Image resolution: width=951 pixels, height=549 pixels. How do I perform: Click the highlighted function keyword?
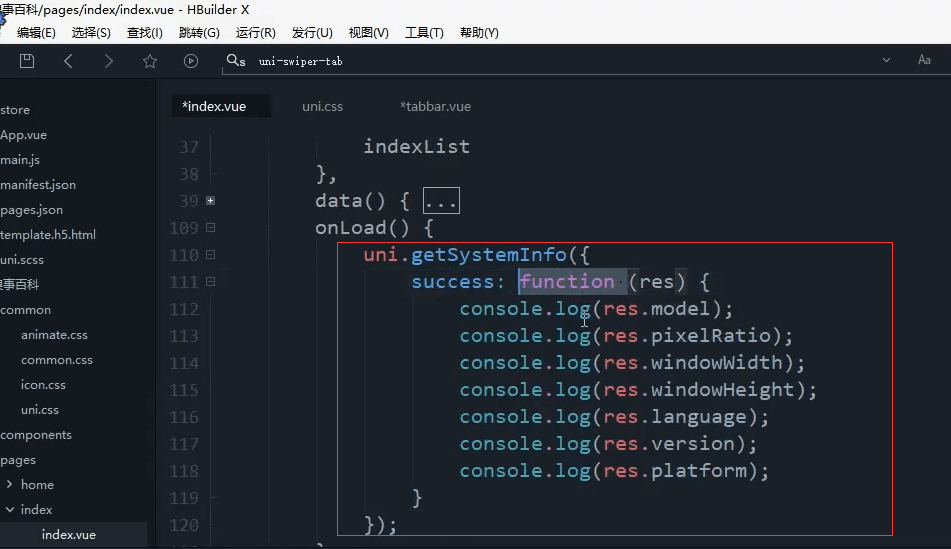(x=566, y=281)
